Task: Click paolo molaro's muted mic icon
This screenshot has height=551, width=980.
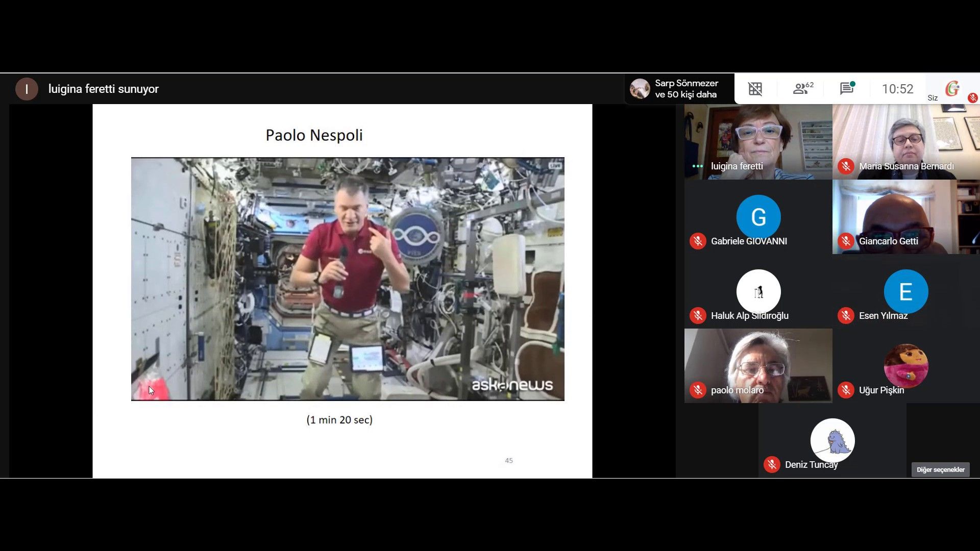Action: tap(698, 390)
